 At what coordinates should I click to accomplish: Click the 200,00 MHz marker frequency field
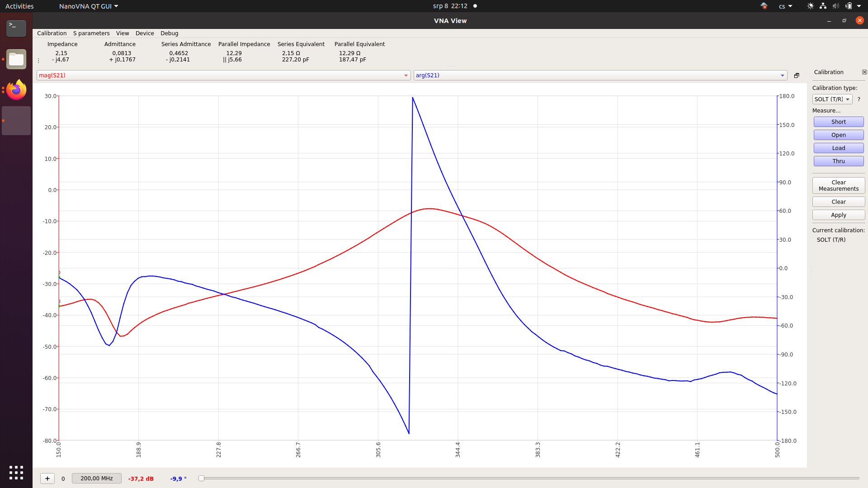(x=97, y=479)
